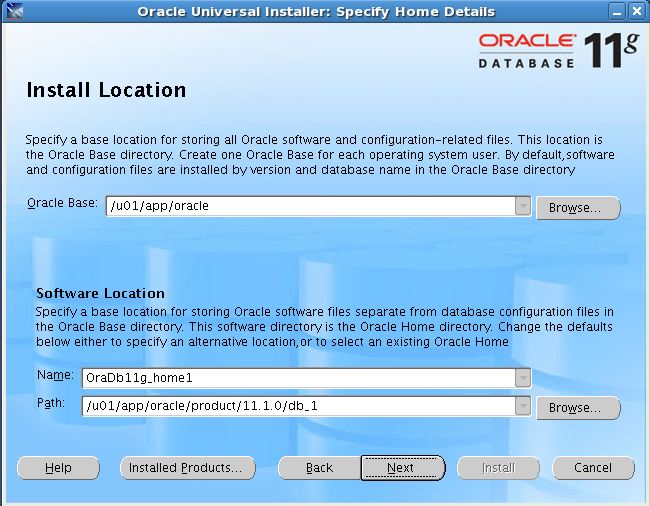The height and width of the screenshot is (506, 650).
Task: Expand the Name dropdown arrow
Action: 523,378
